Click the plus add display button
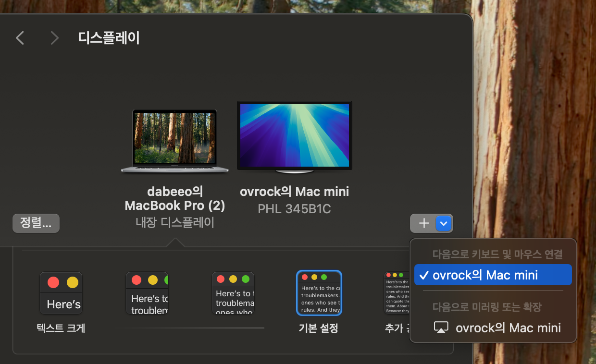 click(x=423, y=223)
